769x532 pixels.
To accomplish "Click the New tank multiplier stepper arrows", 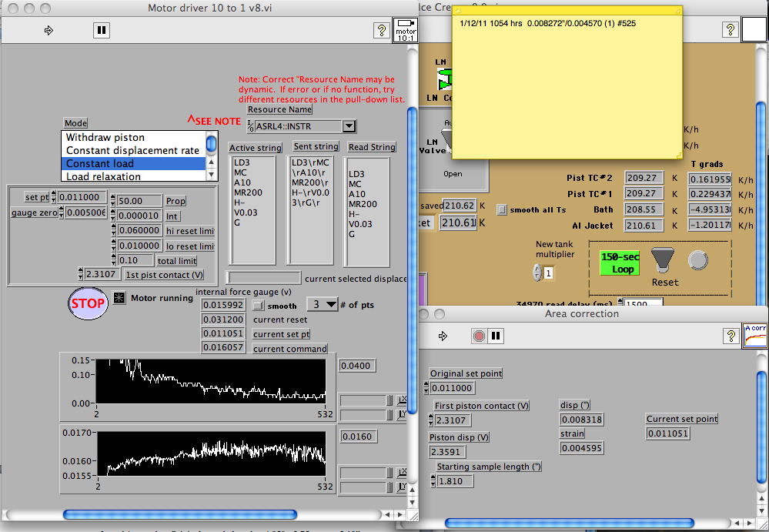I will click(537, 273).
